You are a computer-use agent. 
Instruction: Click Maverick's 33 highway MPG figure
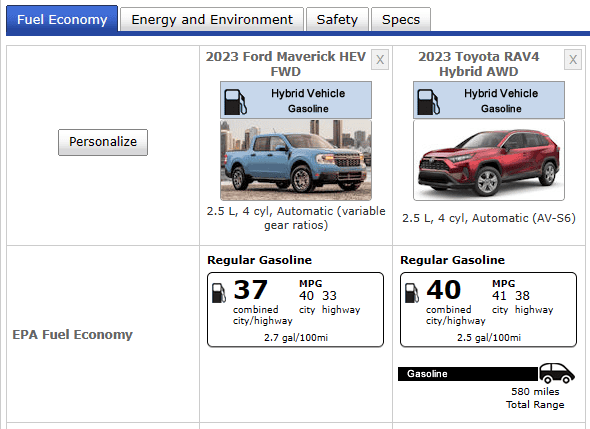tap(329, 296)
